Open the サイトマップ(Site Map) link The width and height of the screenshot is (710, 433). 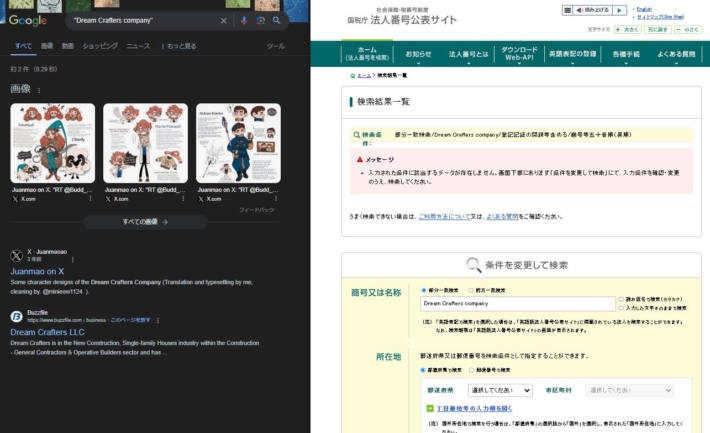(660, 17)
